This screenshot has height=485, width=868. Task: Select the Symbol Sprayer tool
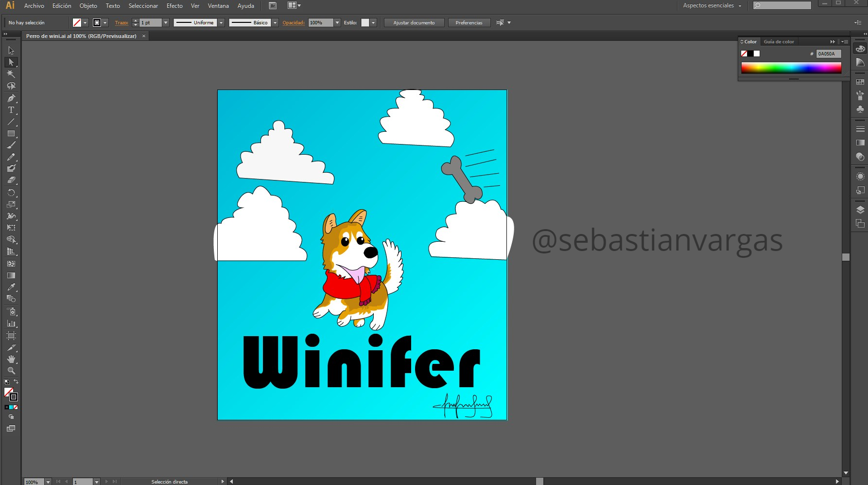click(x=11, y=311)
